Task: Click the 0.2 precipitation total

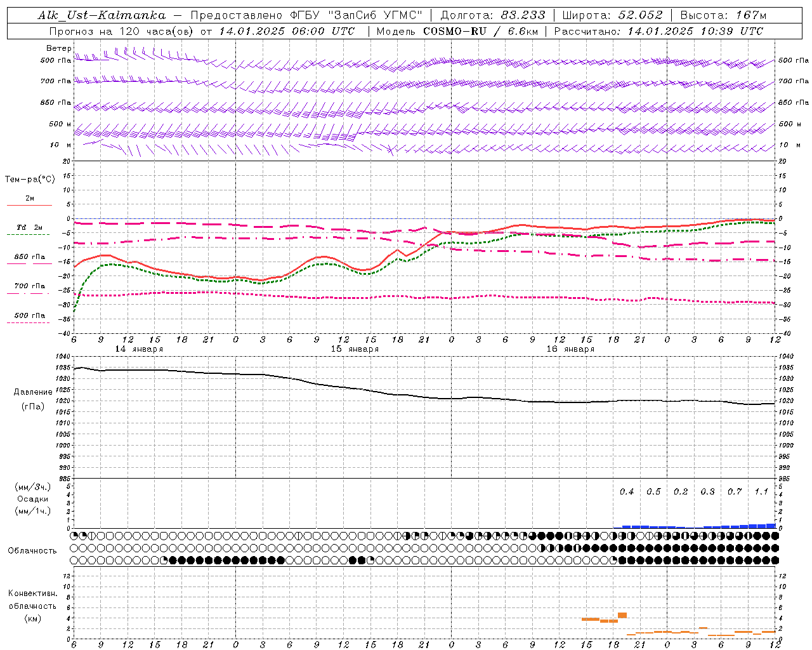Action: pyautogui.click(x=681, y=492)
